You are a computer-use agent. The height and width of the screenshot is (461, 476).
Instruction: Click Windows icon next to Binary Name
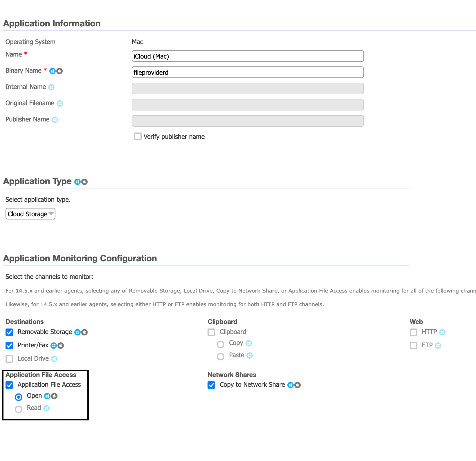(x=52, y=71)
